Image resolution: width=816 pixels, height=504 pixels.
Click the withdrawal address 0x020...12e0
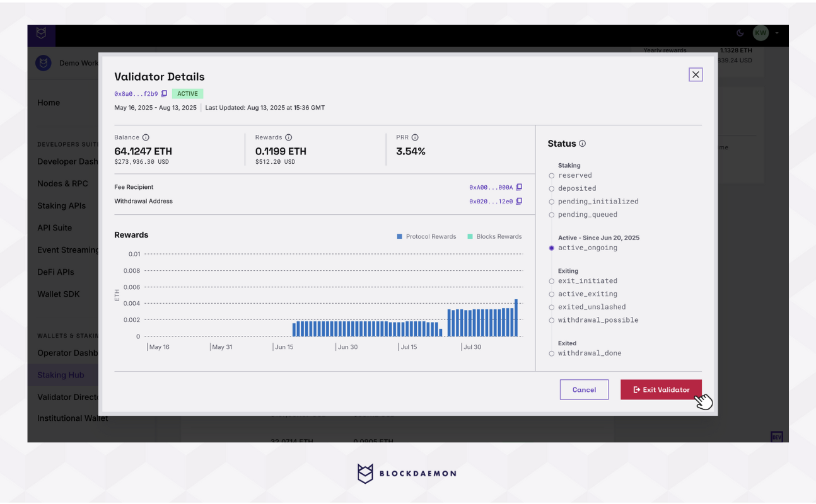coord(491,202)
